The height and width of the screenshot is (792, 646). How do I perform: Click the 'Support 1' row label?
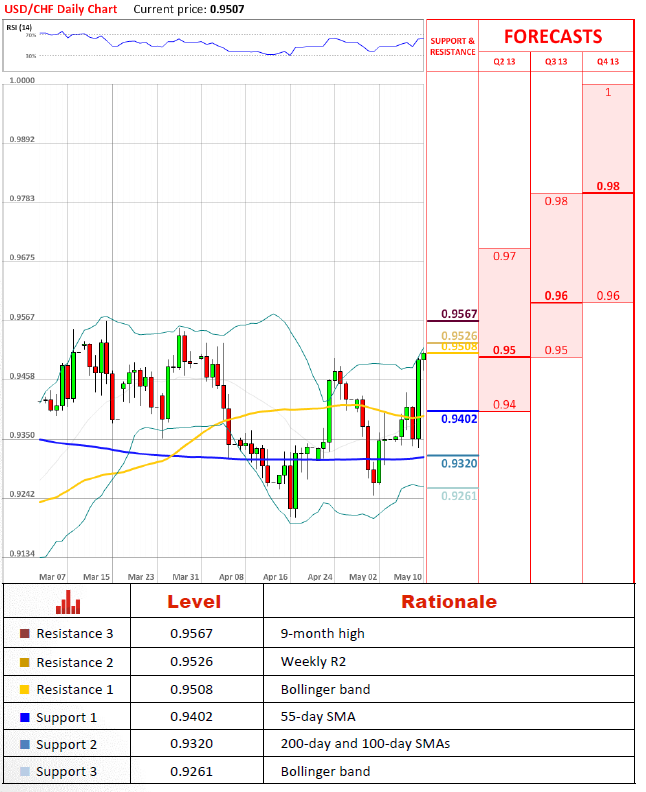click(66, 718)
